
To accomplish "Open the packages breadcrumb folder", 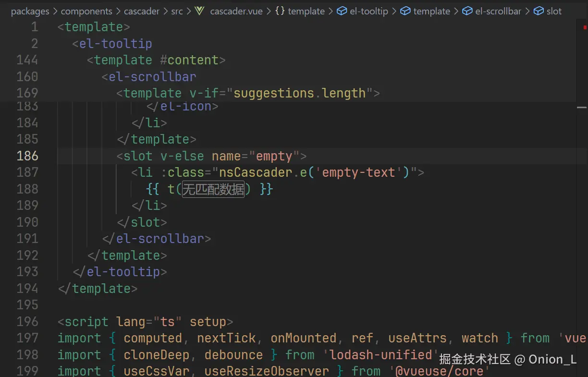I will coord(30,11).
